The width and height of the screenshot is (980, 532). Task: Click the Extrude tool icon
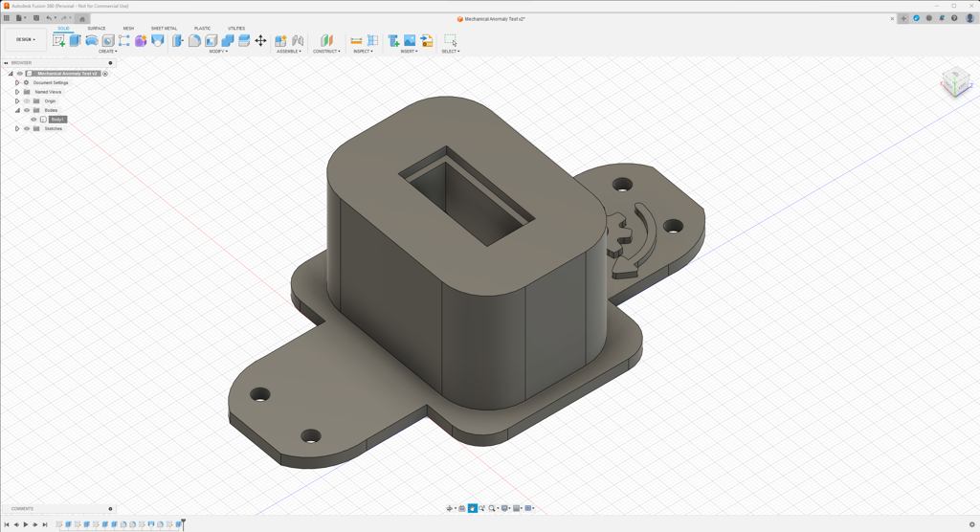[75, 40]
